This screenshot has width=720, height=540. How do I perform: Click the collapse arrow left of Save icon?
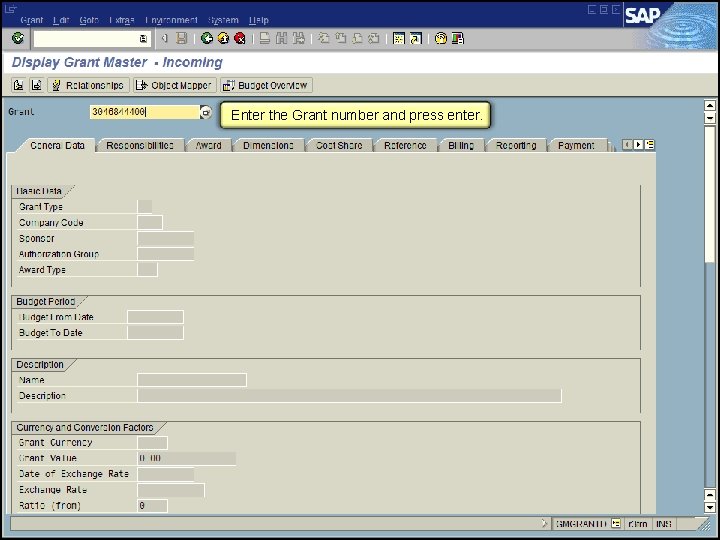point(165,39)
